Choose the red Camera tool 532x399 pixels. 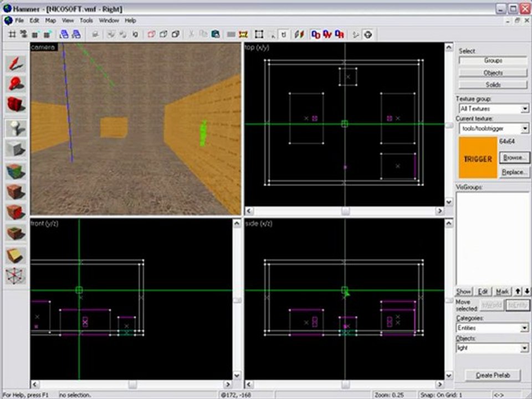pyautogui.click(x=16, y=105)
